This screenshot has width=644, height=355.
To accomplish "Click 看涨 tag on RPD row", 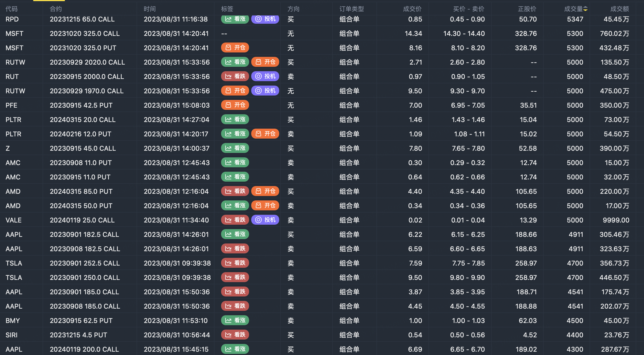I will click(x=235, y=19).
